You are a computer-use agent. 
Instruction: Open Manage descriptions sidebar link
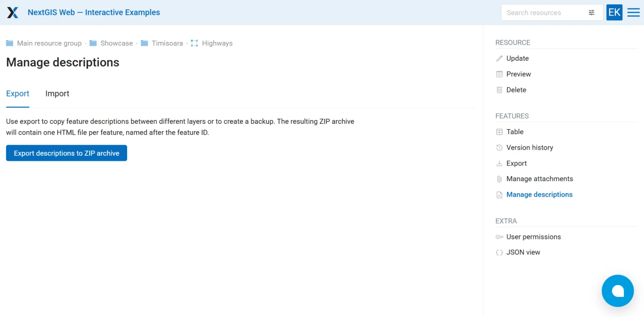[539, 195]
